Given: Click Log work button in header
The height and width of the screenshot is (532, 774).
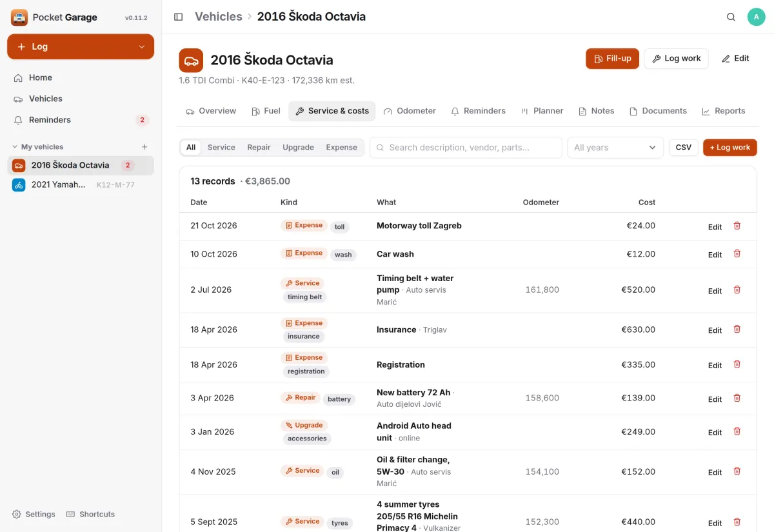Looking at the screenshot, I should click(x=676, y=59).
